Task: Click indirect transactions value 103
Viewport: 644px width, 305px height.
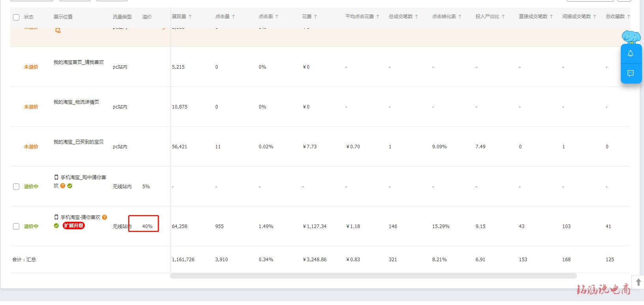Action: [567, 226]
